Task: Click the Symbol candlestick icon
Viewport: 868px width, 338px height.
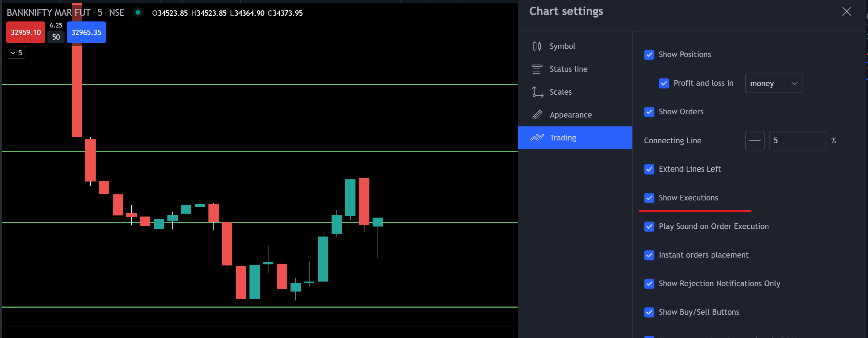Action: coord(537,46)
